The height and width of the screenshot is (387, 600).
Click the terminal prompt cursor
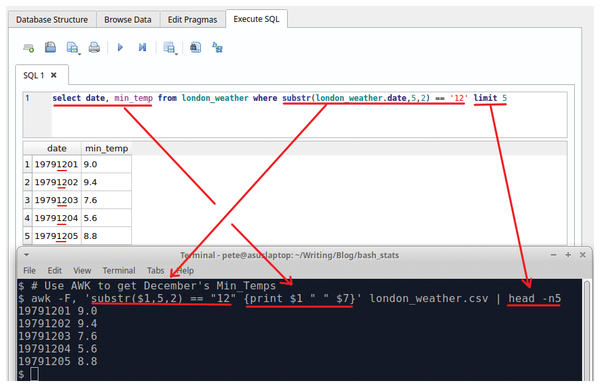pyautogui.click(x=34, y=374)
